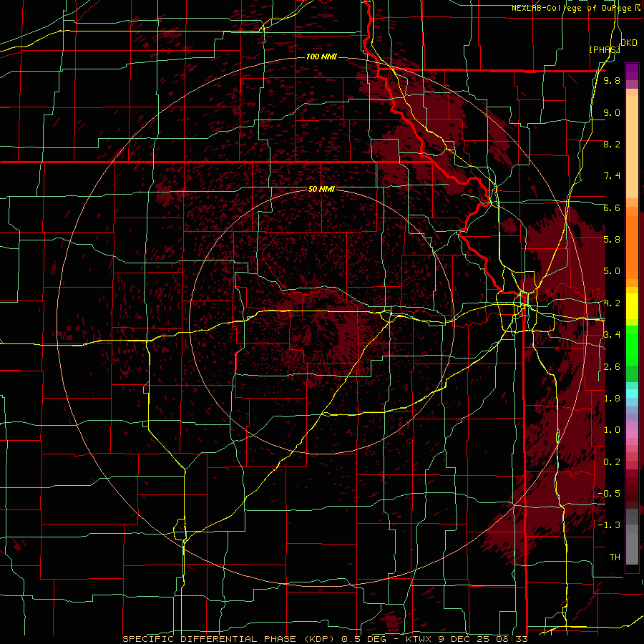The width and height of the screenshot is (644, 644).
Task: Click the DKD label above the color scale
Action: tap(629, 43)
